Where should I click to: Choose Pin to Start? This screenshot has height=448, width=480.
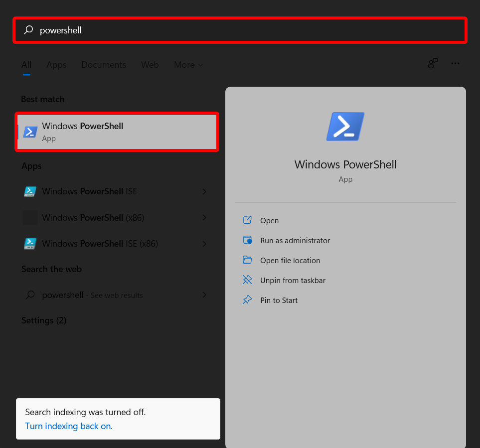(x=279, y=300)
